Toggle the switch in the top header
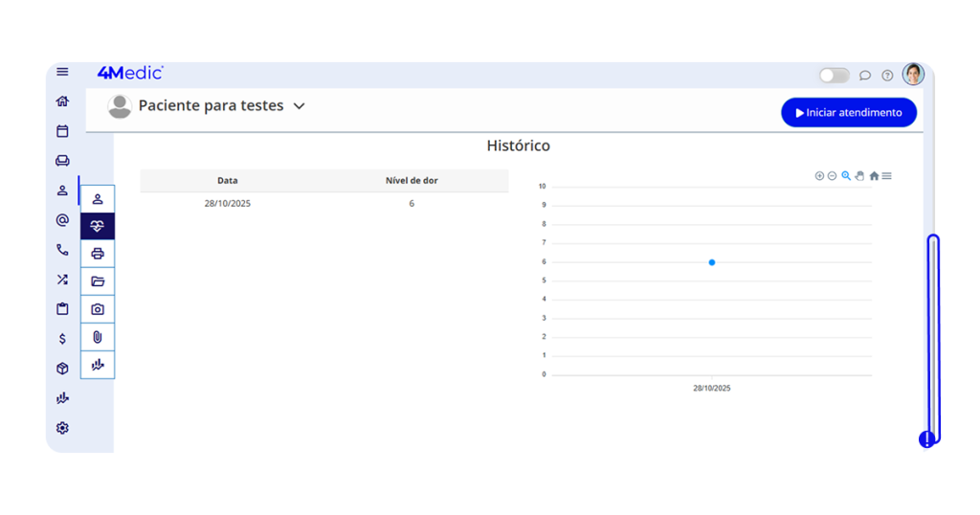The width and height of the screenshot is (980, 515). pos(834,76)
